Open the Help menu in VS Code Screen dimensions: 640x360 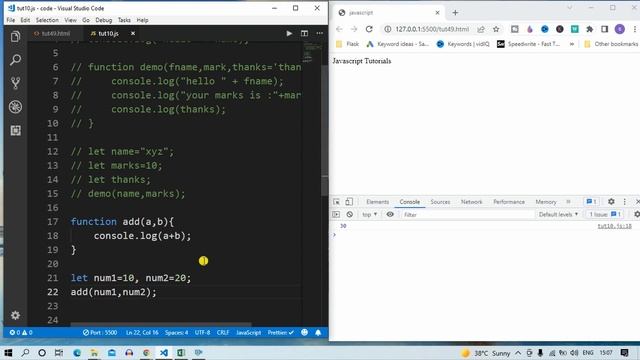142,20
